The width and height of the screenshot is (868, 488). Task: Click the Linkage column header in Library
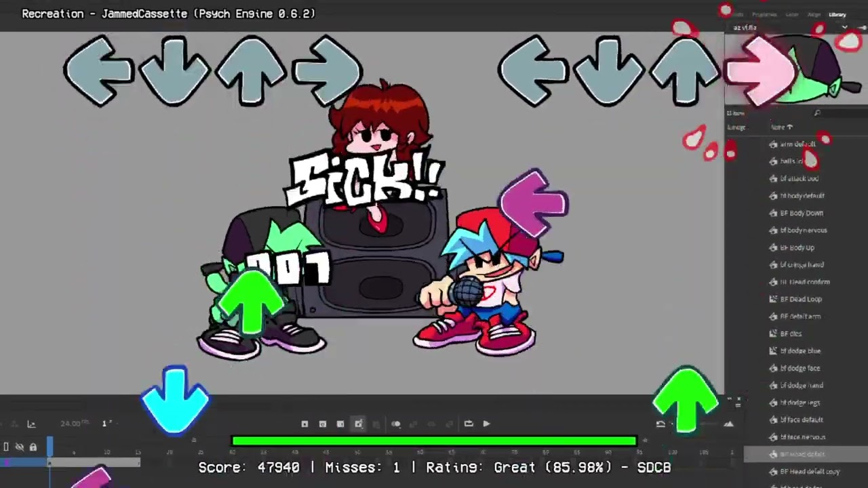pyautogui.click(x=736, y=127)
